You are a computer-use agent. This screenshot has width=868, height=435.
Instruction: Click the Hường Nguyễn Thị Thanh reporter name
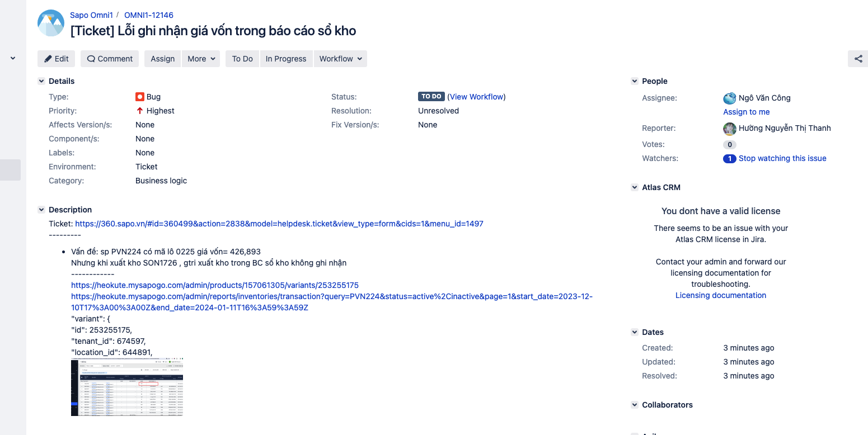pos(785,128)
